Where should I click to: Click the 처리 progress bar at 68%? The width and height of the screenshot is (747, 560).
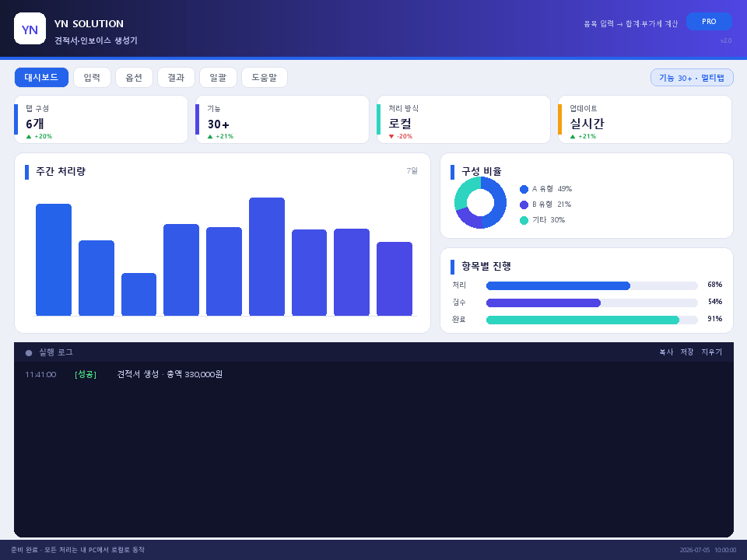[x=591, y=285]
